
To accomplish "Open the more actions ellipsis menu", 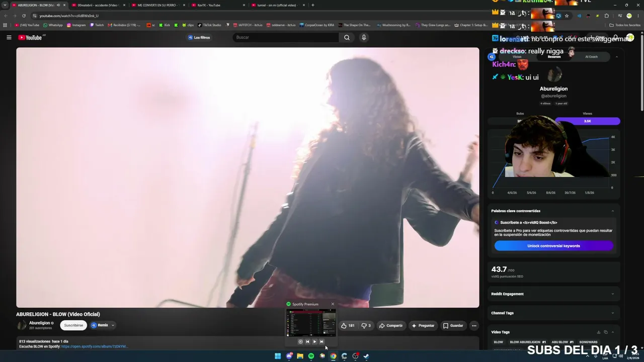I will pos(474,325).
